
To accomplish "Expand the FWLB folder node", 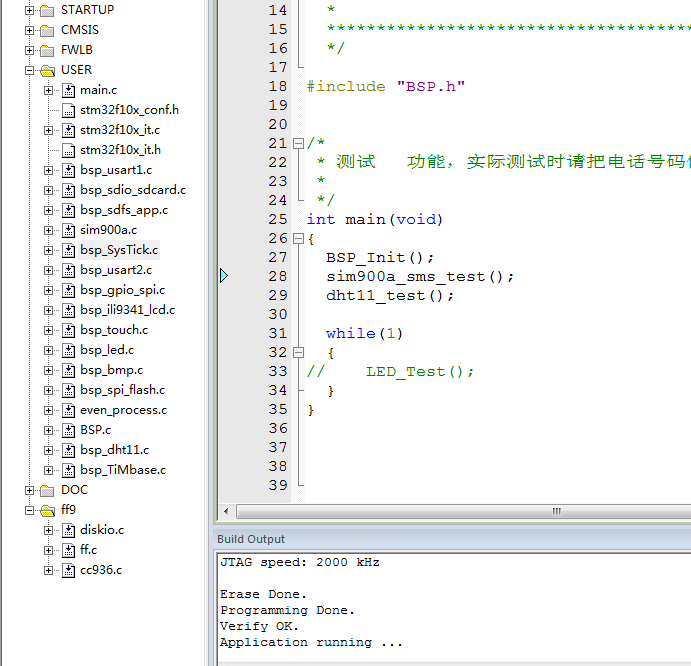I will click(x=29, y=50).
